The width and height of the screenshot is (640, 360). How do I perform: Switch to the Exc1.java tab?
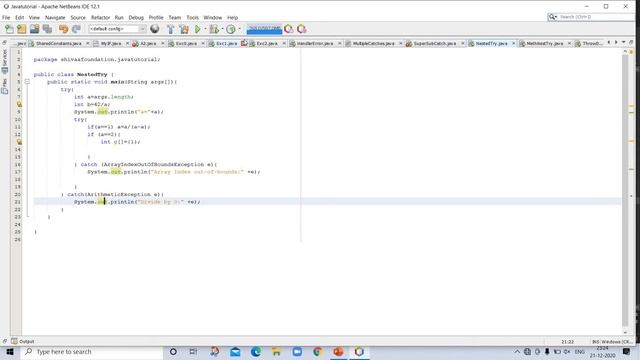[x=227, y=43]
